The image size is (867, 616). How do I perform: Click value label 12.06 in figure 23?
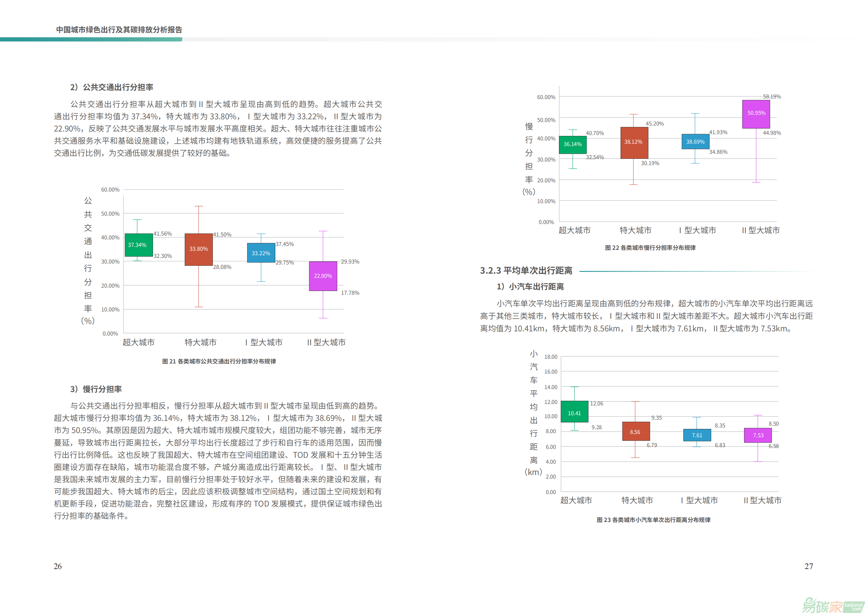[596, 404]
